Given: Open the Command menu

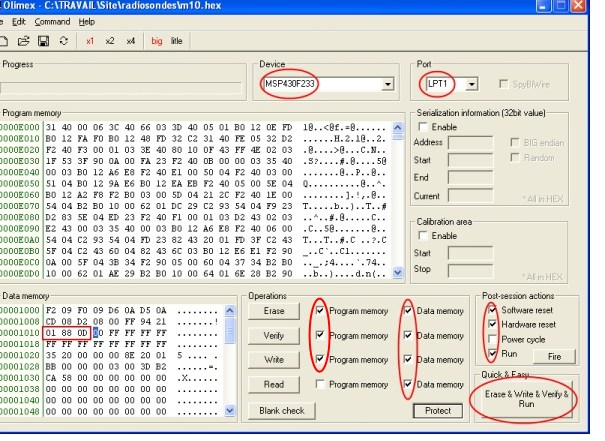Looking at the screenshot, I should click(x=52, y=22).
